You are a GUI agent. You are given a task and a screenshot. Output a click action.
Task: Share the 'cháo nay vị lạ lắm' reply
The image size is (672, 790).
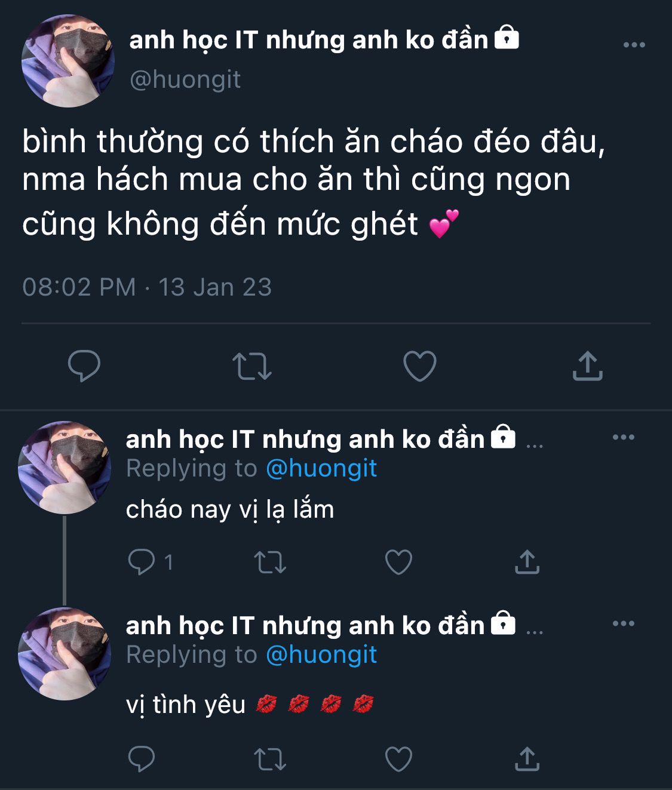pos(527,562)
